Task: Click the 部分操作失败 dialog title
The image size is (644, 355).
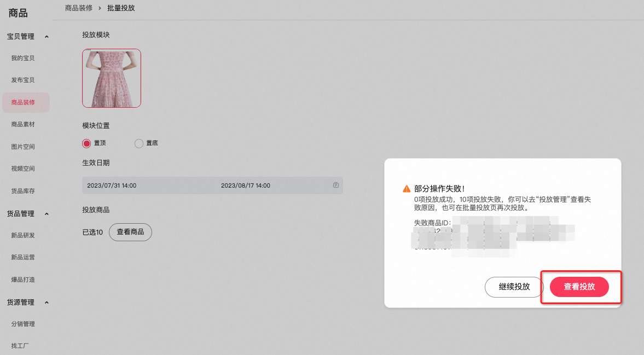Action: pyautogui.click(x=439, y=189)
